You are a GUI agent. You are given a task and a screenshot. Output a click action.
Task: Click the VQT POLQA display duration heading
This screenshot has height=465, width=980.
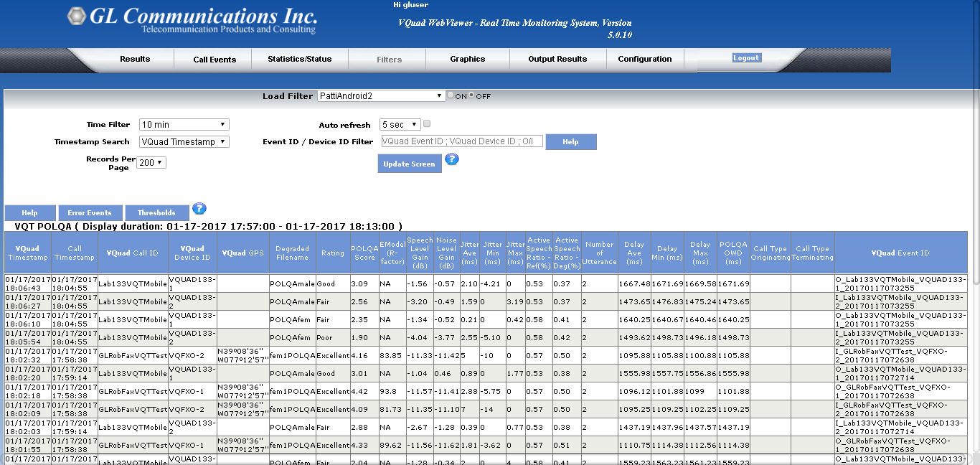pos(209,226)
